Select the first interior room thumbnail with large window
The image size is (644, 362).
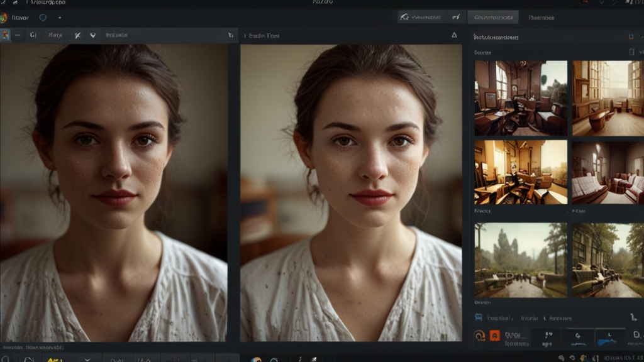(521, 98)
